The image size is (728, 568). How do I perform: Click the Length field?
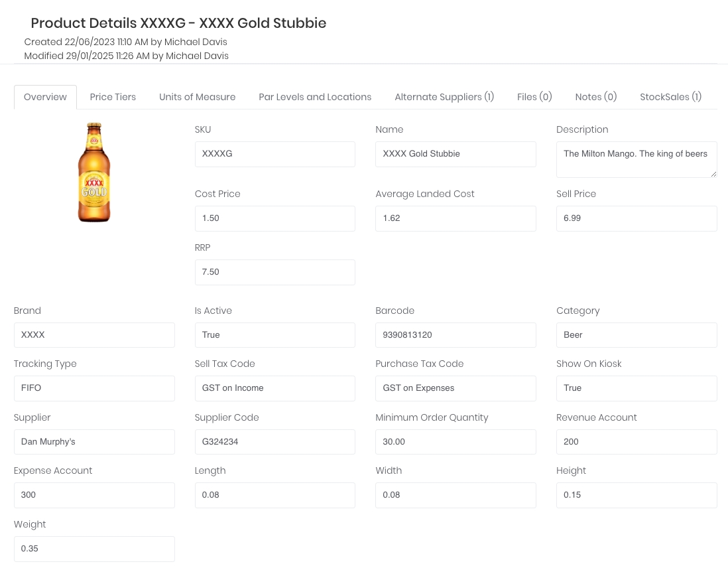pyautogui.click(x=275, y=496)
